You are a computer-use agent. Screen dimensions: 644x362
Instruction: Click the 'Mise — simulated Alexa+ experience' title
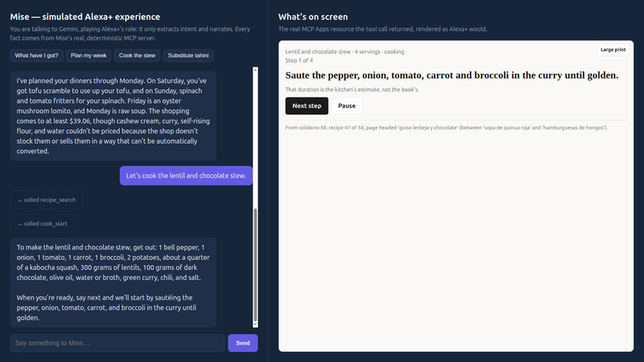click(85, 17)
